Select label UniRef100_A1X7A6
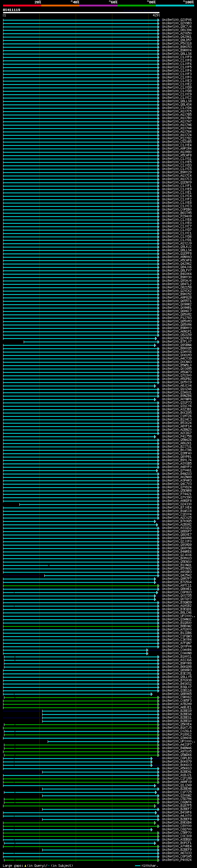This screenshot has width=197, height=868. point(177,125)
